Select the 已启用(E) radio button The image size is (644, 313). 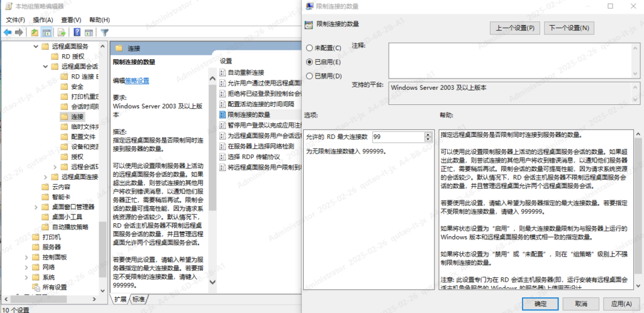coord(309,62)
